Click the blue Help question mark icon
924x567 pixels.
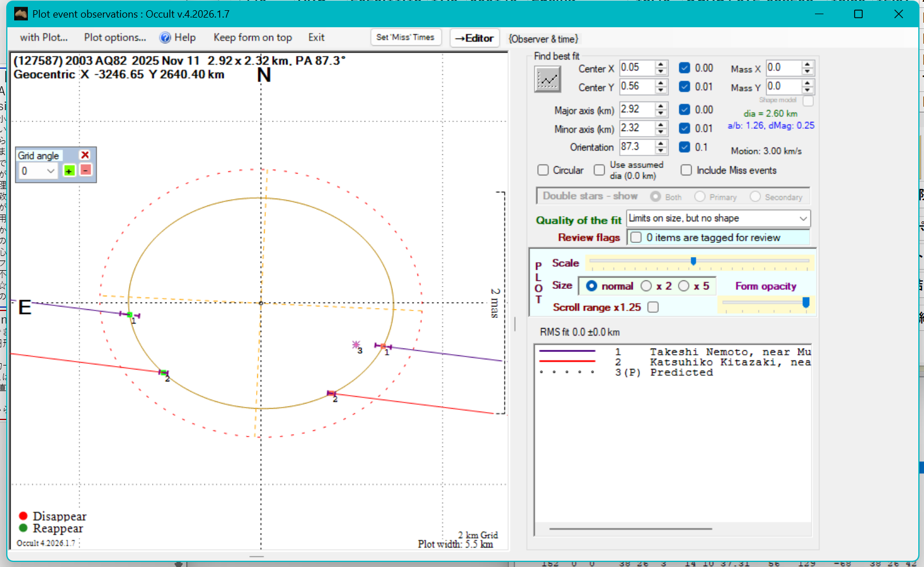click(x=165, y=38)
